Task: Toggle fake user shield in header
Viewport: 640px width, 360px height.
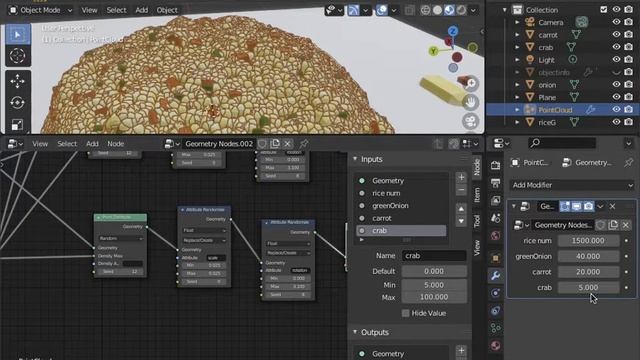Action: tap(262, 144)
